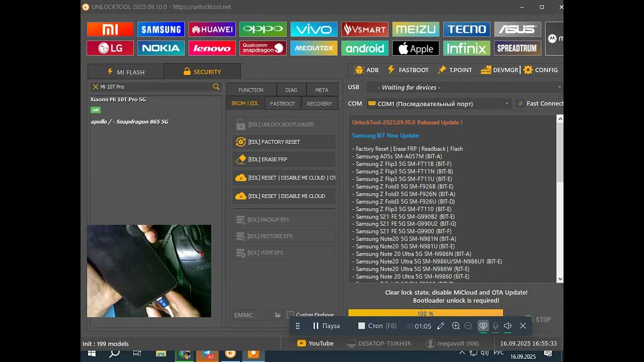
Task: Open the Huawei brand section
Action: click(x=212, y=29)
